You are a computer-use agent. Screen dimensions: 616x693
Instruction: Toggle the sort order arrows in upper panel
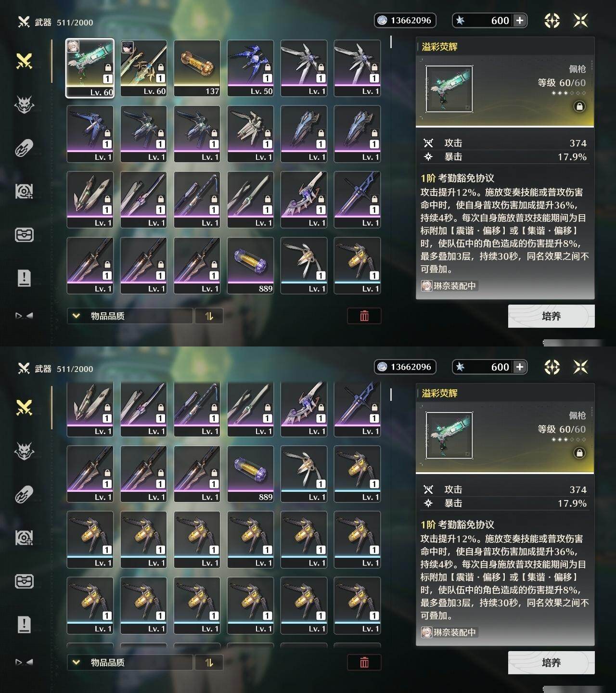[209, 316]
